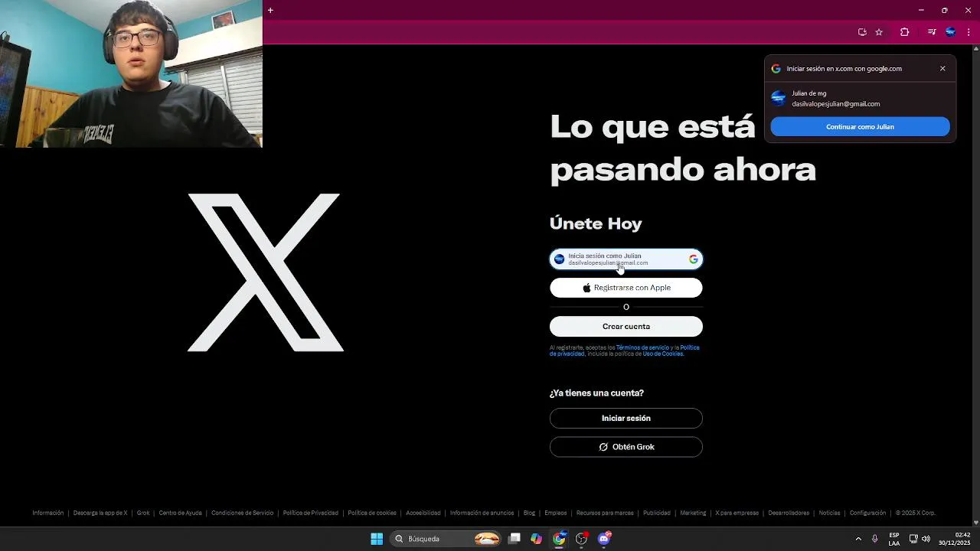Open Información footer link
The image size is (980, 551).
(48, 513)
